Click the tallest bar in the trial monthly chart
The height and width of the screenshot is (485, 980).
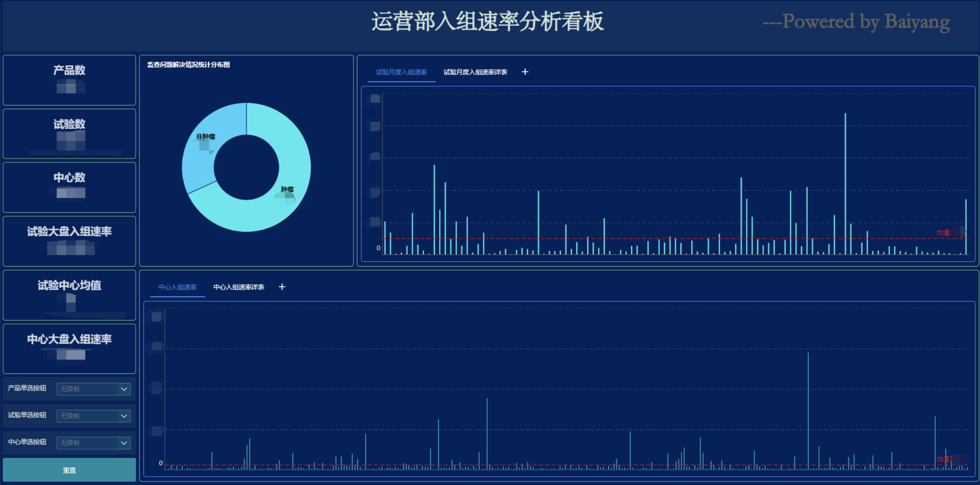coord(845,185)
